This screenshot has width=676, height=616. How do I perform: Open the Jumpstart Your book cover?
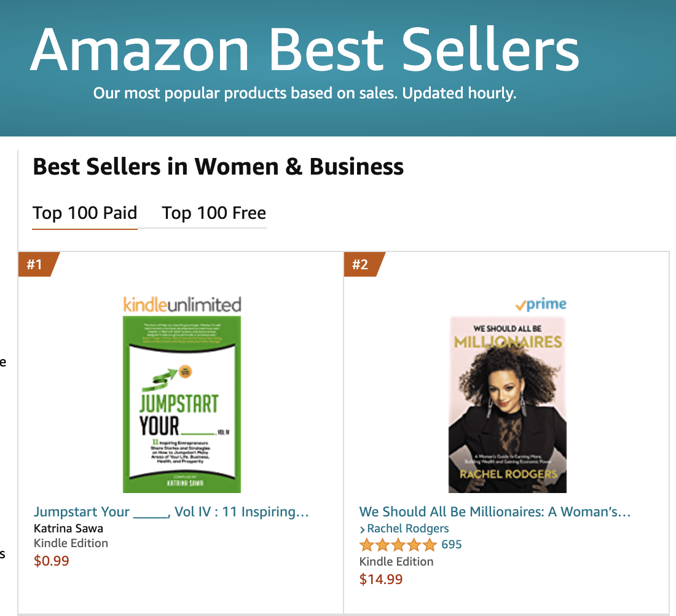[182, 405]
